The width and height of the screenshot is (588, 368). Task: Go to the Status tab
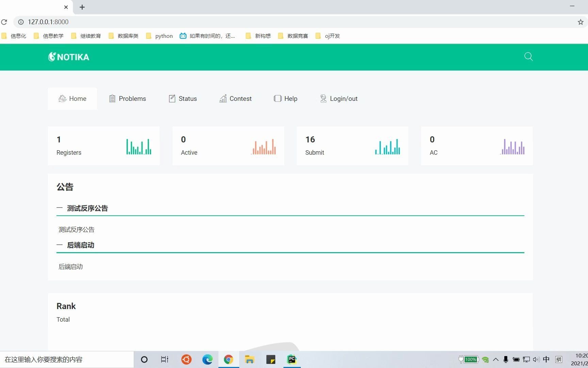[183, 99]
